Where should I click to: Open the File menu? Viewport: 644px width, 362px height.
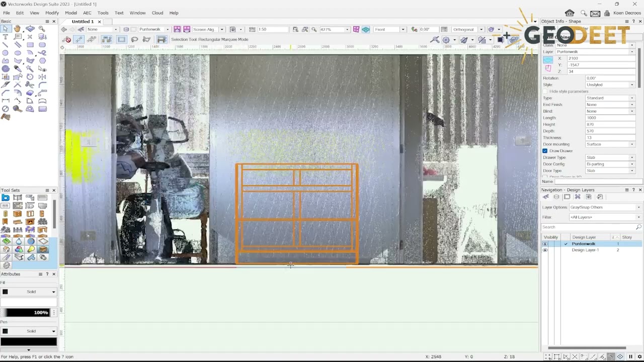(x=6, y=13)
